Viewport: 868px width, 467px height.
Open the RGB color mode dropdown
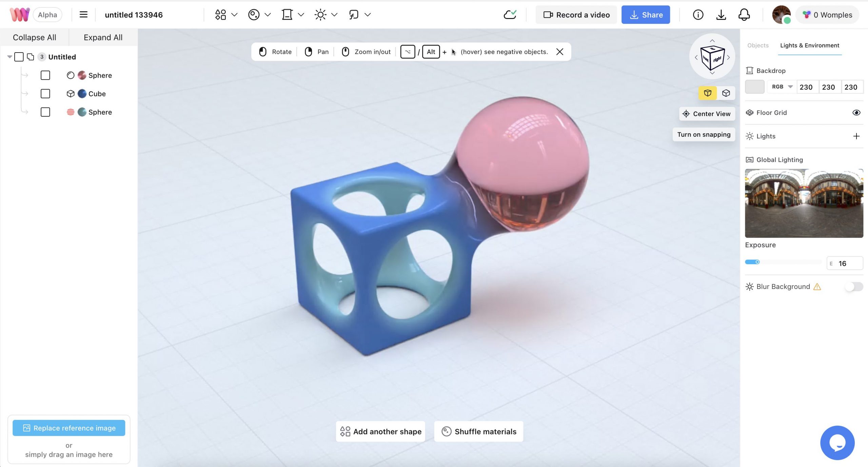pyautogui.click(x=782, y=87)
